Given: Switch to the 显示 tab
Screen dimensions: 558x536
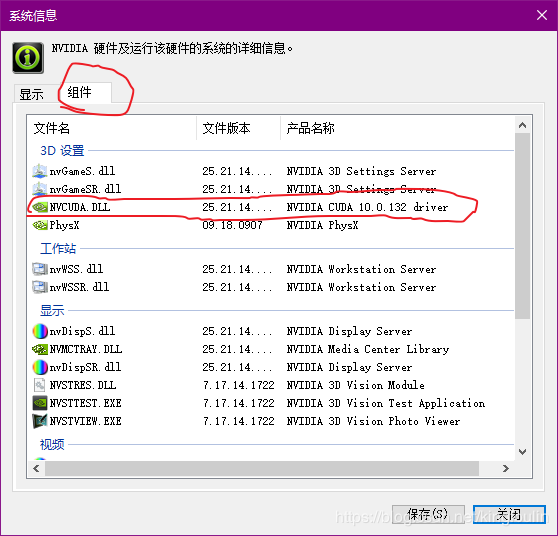Looking at the screenshot, I should coord(32,94).
